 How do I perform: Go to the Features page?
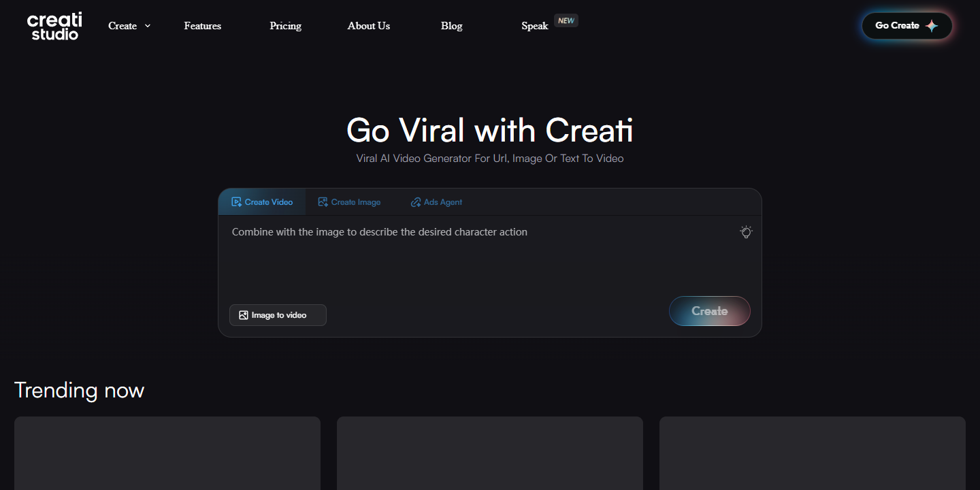pyautogui.click(x=203, y=26)
